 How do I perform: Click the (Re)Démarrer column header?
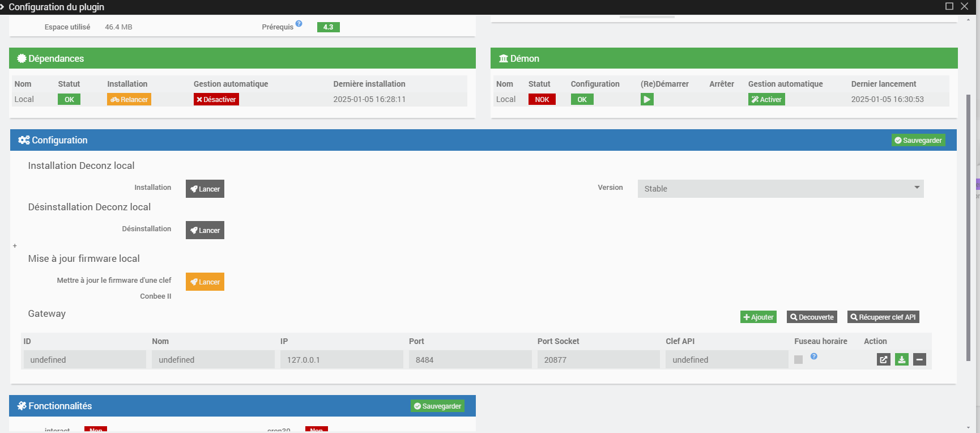pyautogui.click(x=664, y=84)
